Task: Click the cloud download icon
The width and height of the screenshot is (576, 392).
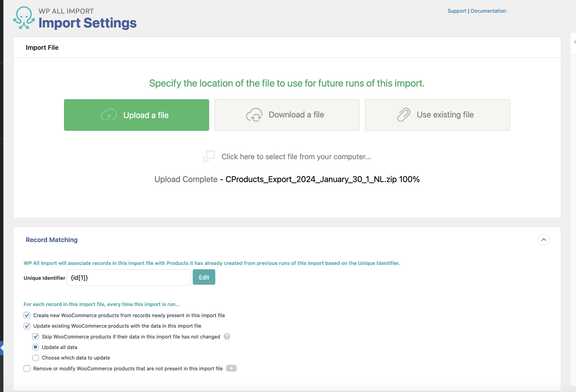Action: tap(254, 115)
